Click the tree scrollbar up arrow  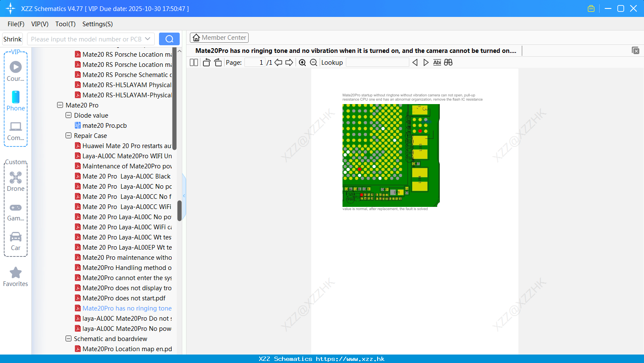[x=179, y=51]
